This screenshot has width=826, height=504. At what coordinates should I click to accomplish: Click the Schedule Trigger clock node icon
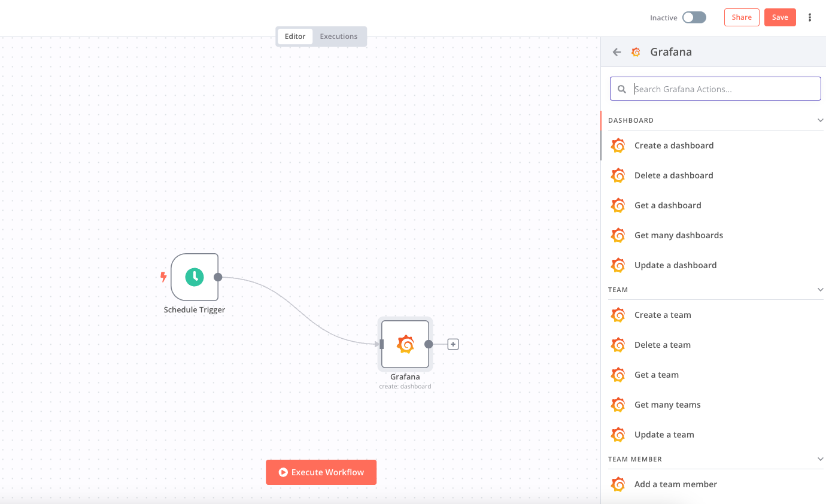tap(195, 277)
